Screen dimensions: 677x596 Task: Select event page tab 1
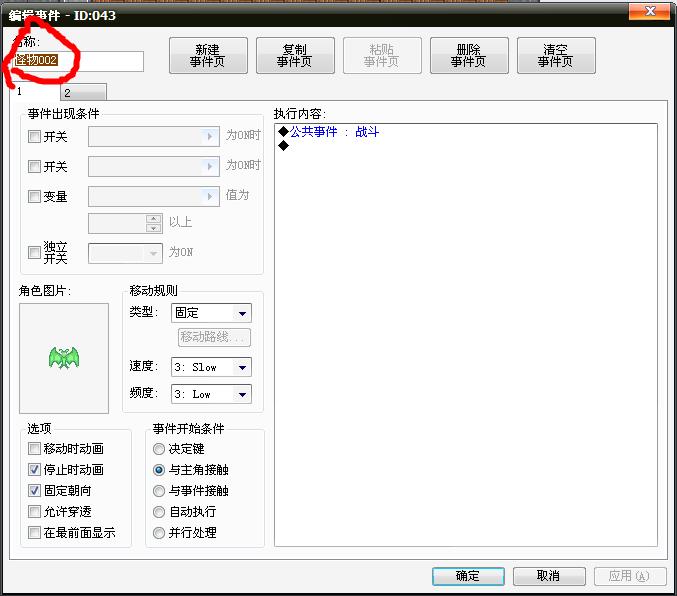point(35,92)
